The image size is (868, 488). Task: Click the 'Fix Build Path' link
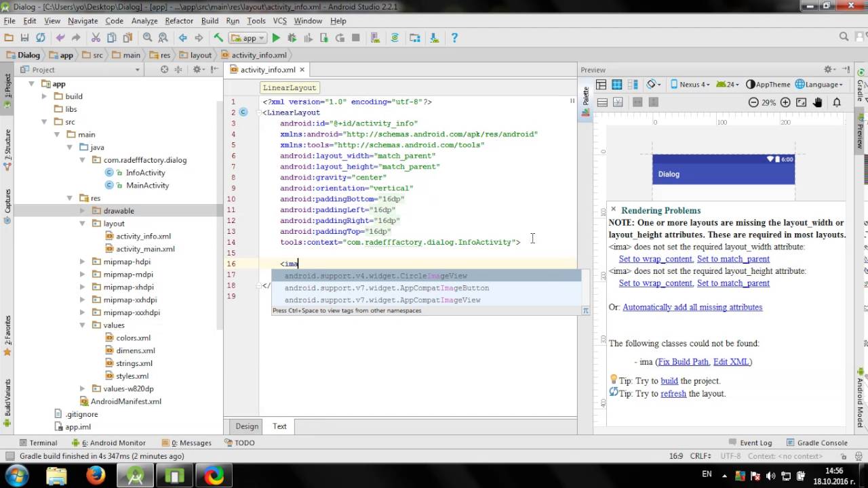(683, 362)
